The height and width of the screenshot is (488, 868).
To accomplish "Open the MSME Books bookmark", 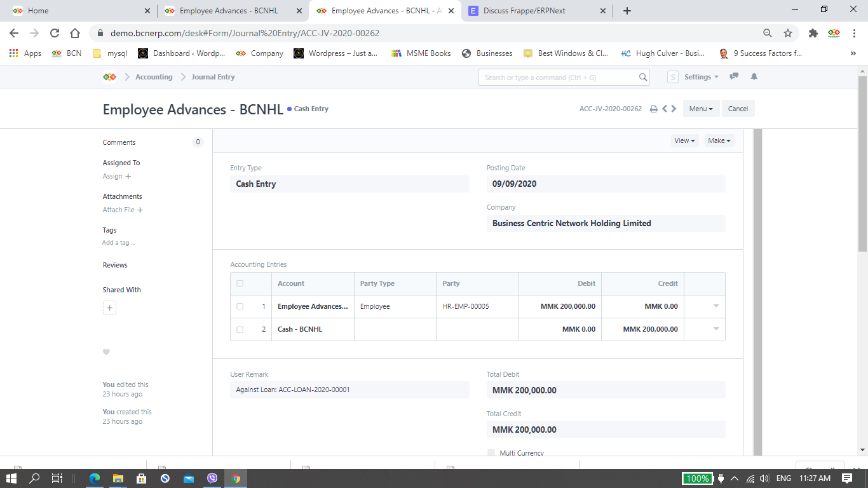I will click(421, 53).
